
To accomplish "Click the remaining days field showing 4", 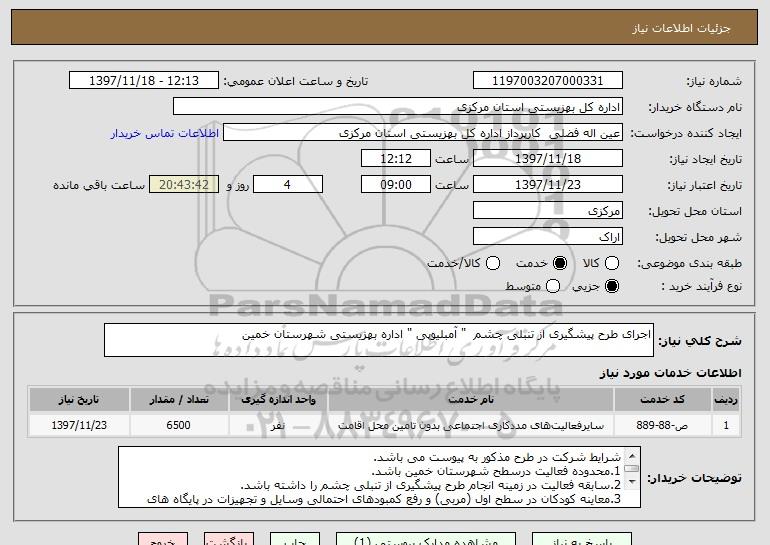I will (x=288, y=185).
